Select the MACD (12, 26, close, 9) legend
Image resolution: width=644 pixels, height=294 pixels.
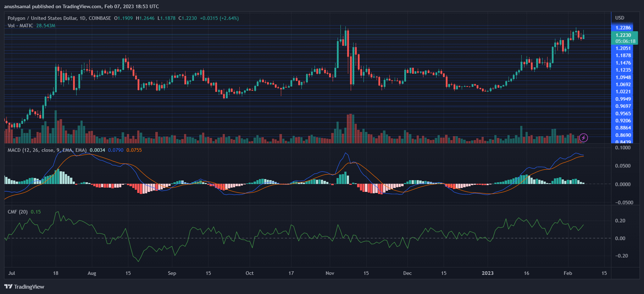(47, 150)
